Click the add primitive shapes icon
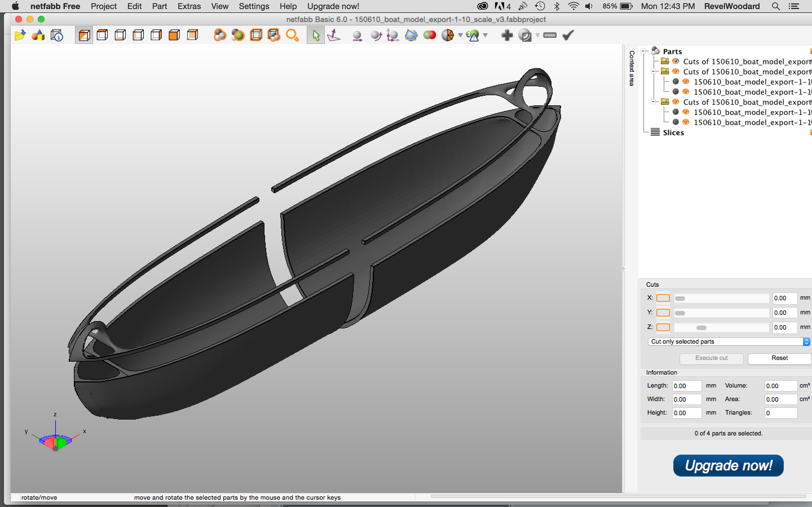 point(38,35)
